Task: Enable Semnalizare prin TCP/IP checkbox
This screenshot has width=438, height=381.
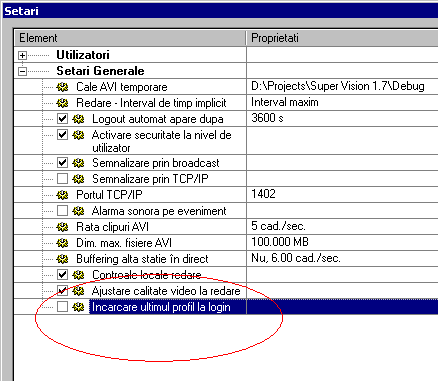Action: (x=62, y=179)
